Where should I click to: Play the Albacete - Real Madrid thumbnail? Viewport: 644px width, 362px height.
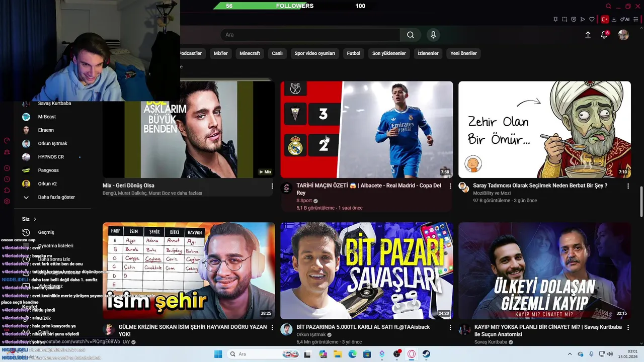click(367, 129)
